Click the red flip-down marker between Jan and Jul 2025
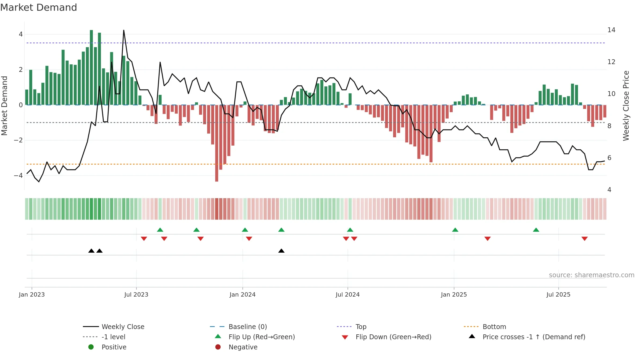 488,239
